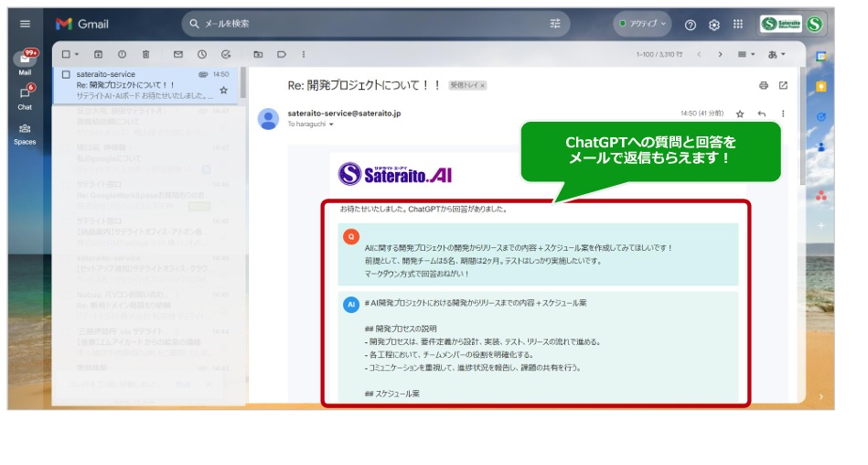Click the sender profile avatar
The height and width of the screenshot is (465, 868).
pyautogui.click(x=269, y=119)
